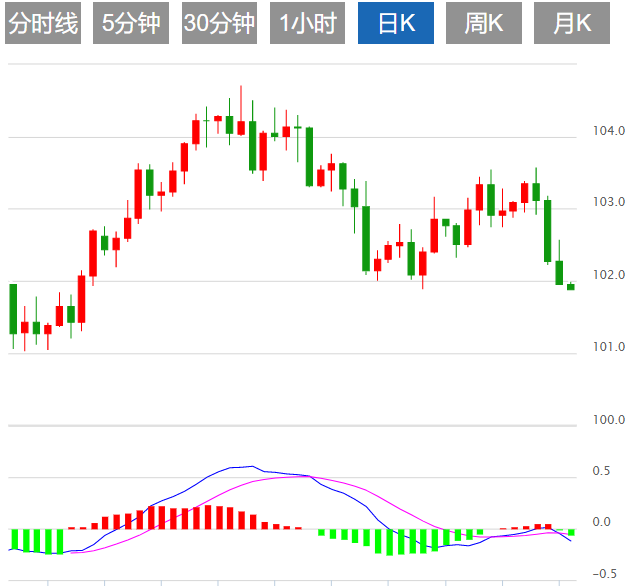
Task: Click the 102.0 price axis label
Action: [x=609, y=275]
